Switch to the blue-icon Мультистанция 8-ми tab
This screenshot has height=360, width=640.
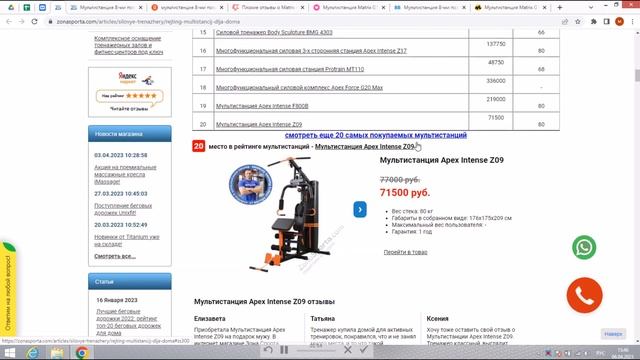point(430,7)
